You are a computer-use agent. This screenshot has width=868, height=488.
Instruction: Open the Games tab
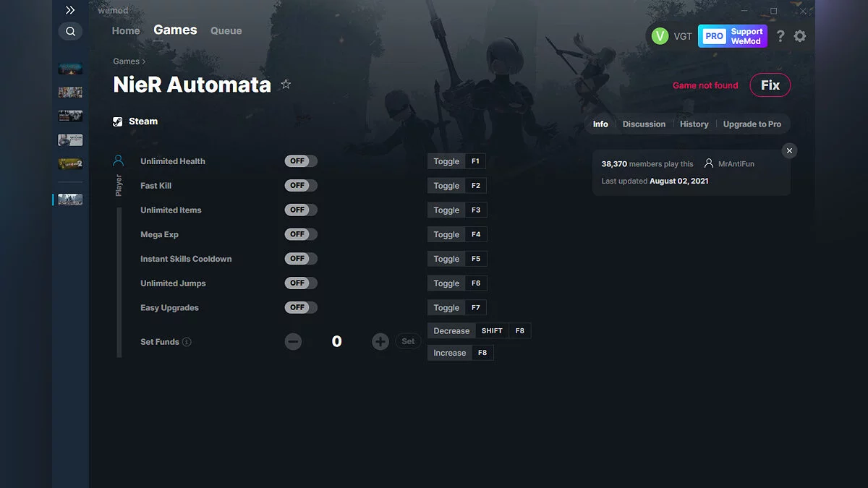pyautogui.click(x=175, y=30)
